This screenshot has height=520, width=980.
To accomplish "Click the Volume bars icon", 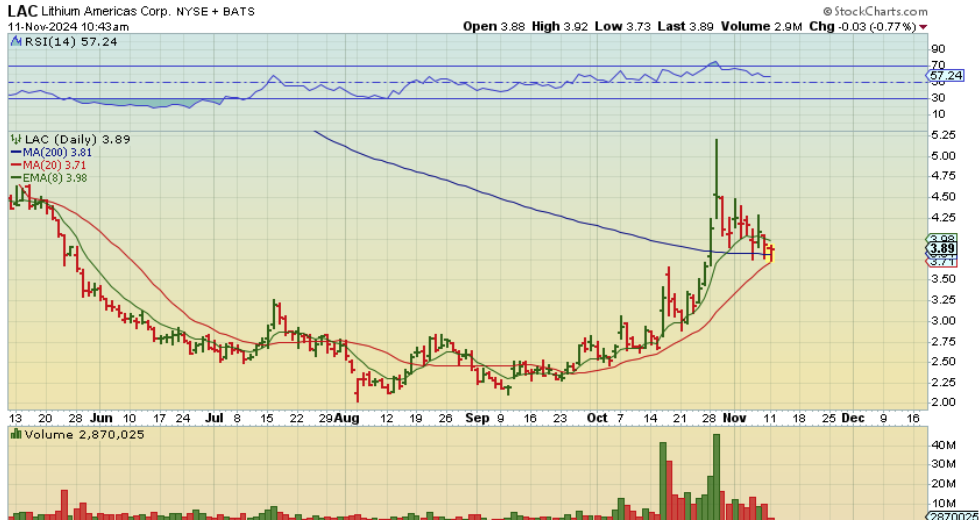I will click(16, 434).
